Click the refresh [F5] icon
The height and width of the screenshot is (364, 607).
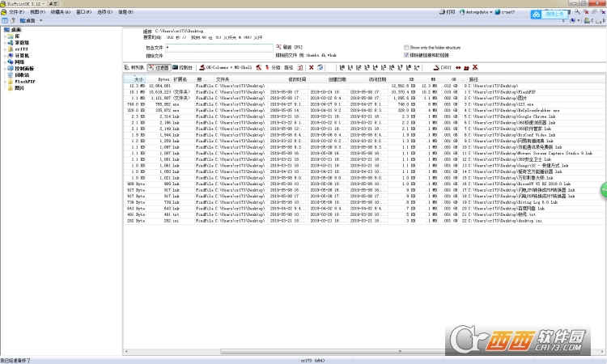coord(278,47)
